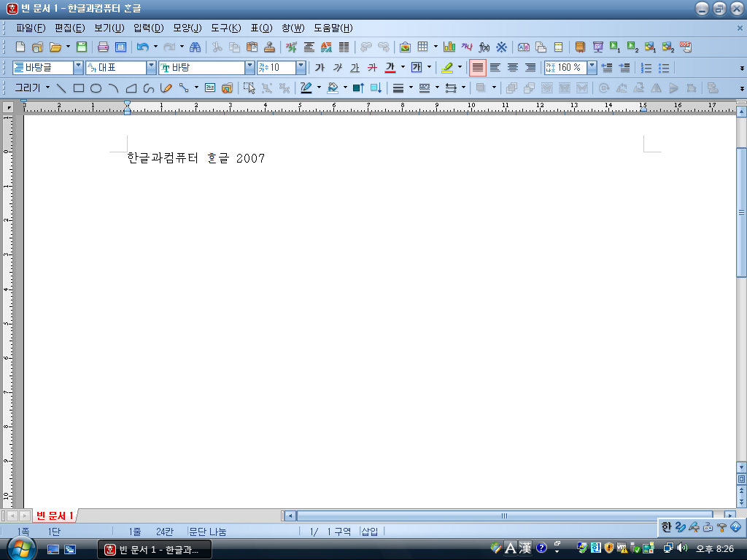Click the numbered list icon

pyautogui.click(x=646, y=68)
